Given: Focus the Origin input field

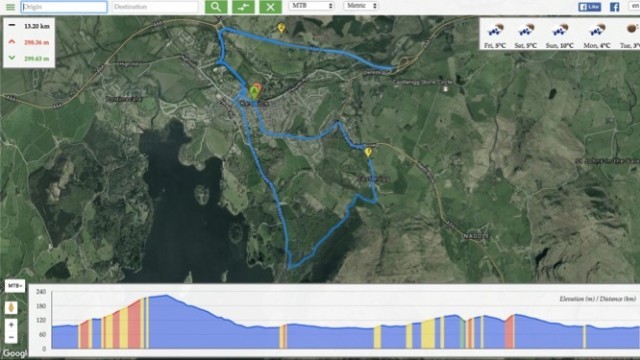Looking at the screenshot, I should (64, 7).
